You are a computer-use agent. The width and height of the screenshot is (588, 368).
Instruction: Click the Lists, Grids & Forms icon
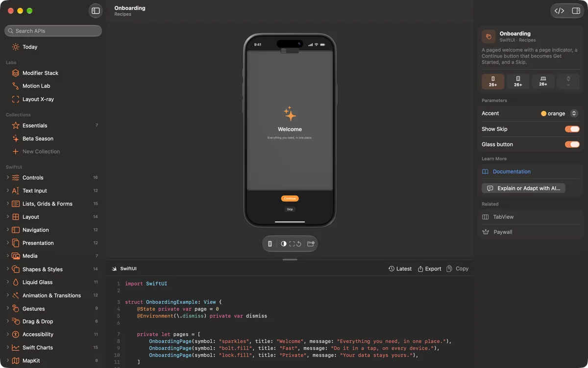point(16,204)
